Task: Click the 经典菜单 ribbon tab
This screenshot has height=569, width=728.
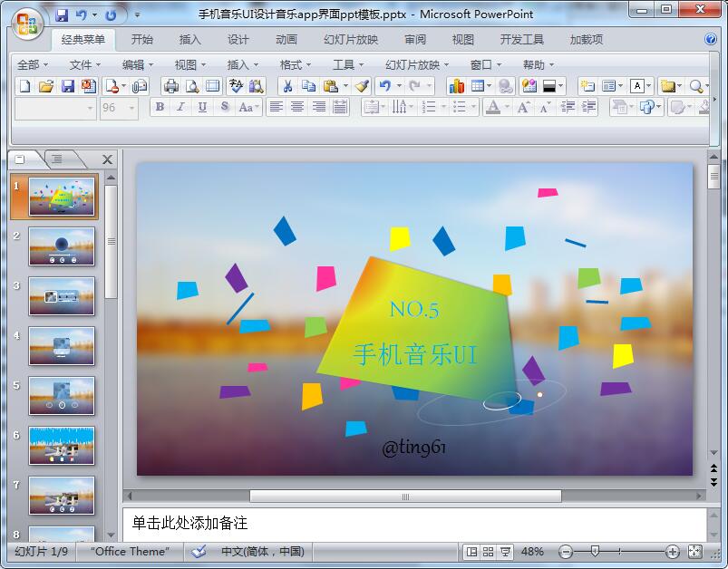Action: pos(83,40)
